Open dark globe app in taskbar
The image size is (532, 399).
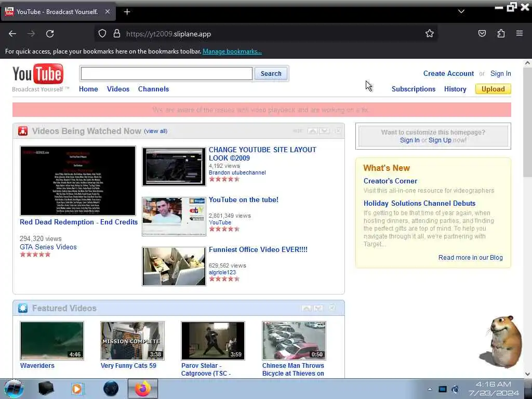[111, 389]
